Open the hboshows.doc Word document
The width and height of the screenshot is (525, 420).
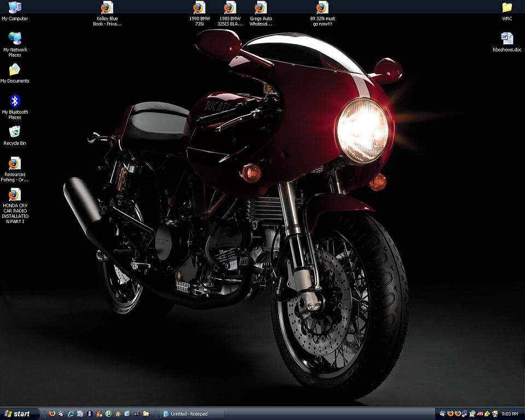(507, 39)
